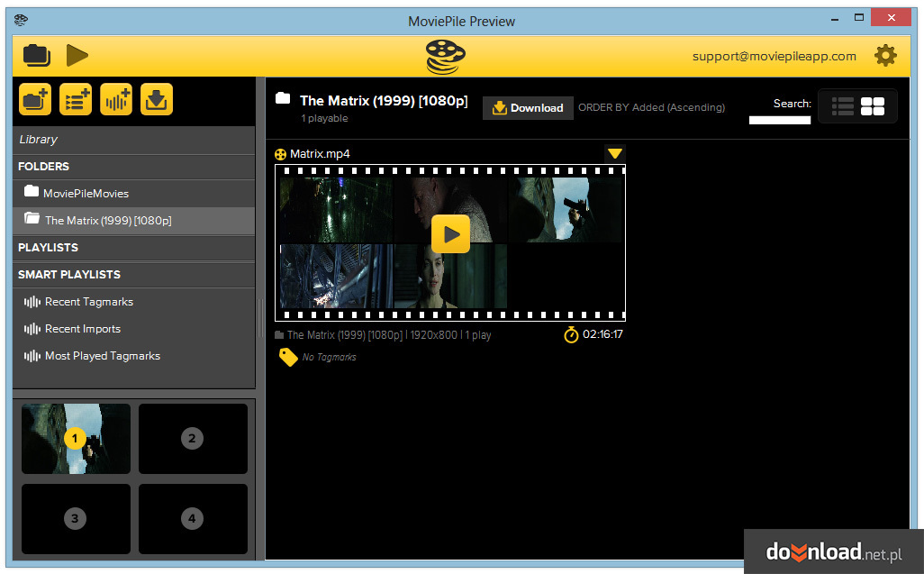Open settings via the gear icon

click(x=885, y=56)
